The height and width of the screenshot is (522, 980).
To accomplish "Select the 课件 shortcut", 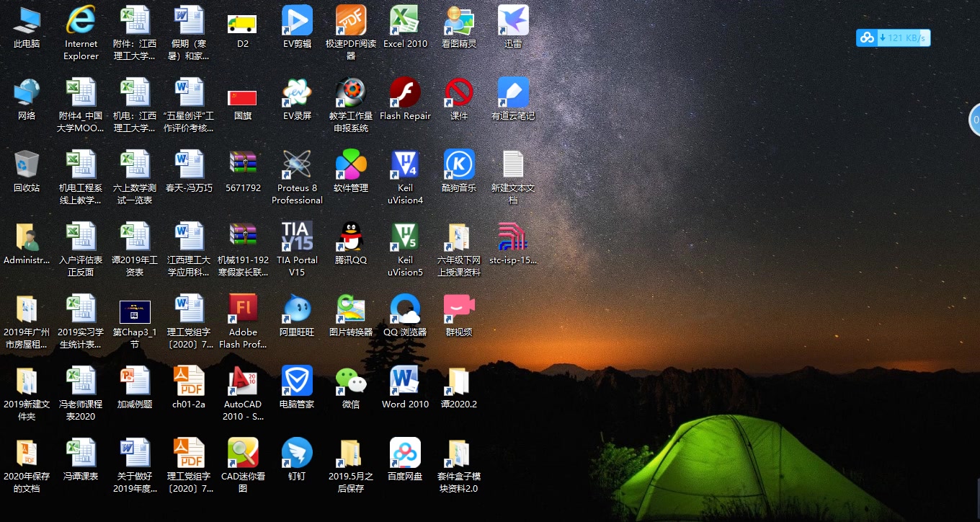I will pos(459,92).
